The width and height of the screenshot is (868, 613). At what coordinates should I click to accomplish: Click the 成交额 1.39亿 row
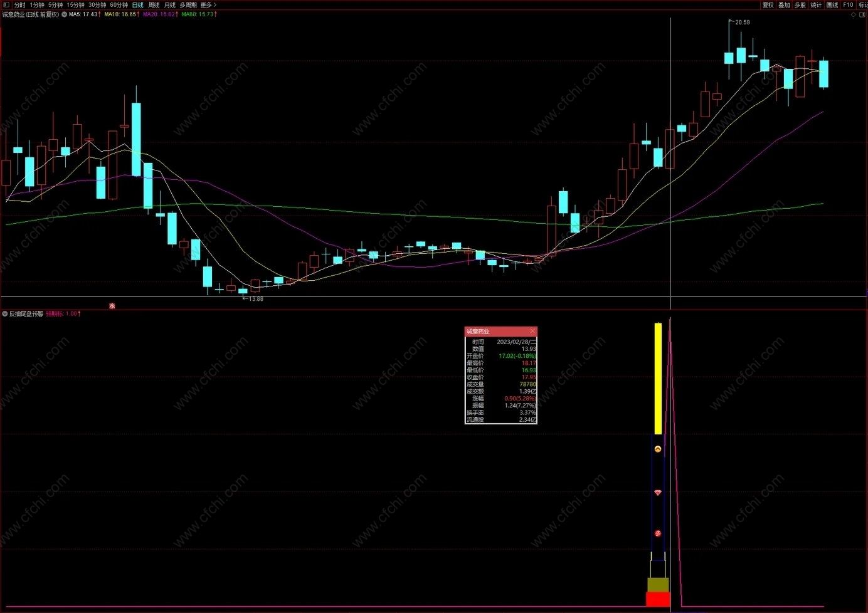coord(501,391)
